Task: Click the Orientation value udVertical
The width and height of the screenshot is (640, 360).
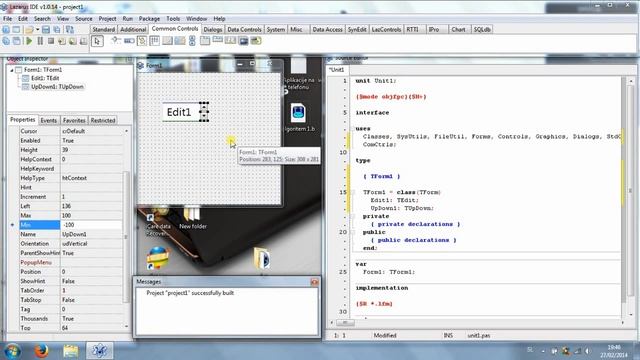Action: pyautogui.click(x=91, y=244)
